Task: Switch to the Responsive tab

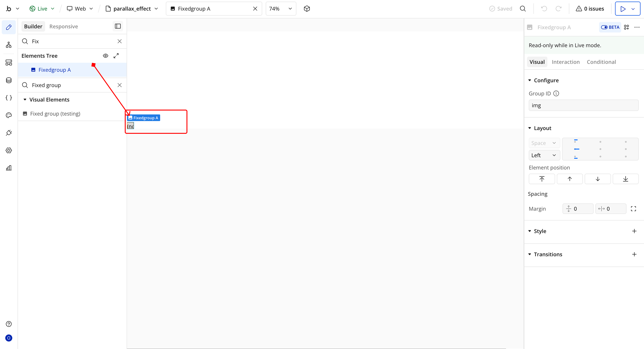Action: (64, 27)
